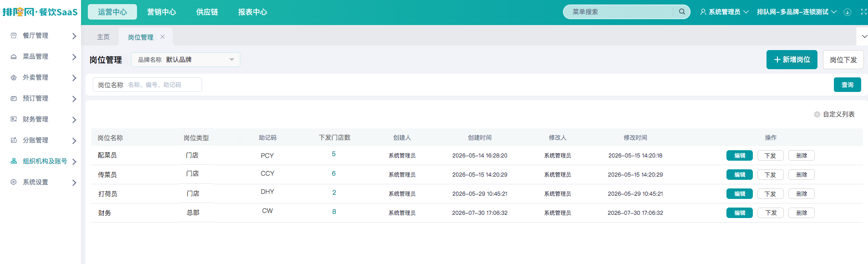Click store count 8 for 财务
The height and width of the screenshot is (264, 868).
(x=334, y=212)
